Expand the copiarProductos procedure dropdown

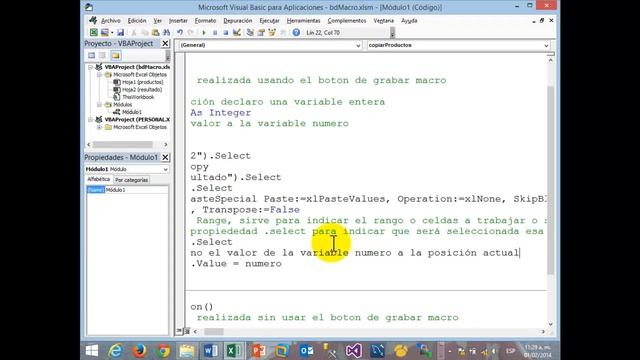coord(546,45)
